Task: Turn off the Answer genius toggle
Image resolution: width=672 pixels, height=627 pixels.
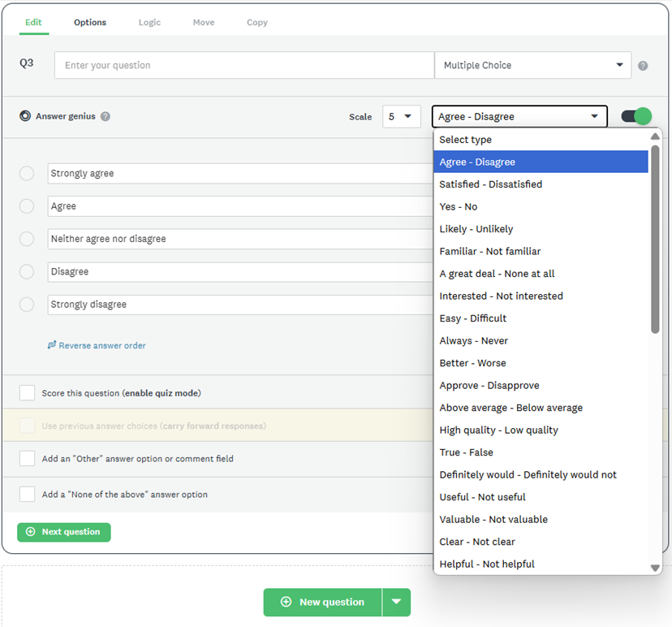Action: click(636, 116)
